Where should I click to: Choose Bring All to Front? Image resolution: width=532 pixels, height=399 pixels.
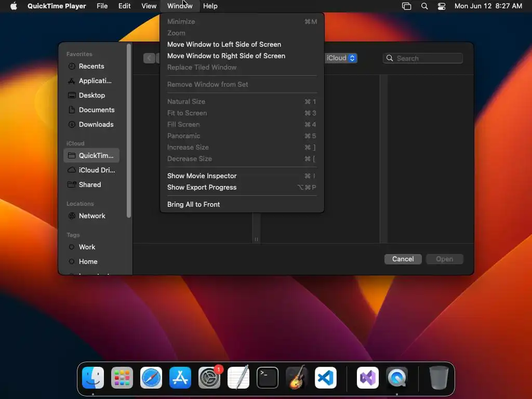[242, 204]
